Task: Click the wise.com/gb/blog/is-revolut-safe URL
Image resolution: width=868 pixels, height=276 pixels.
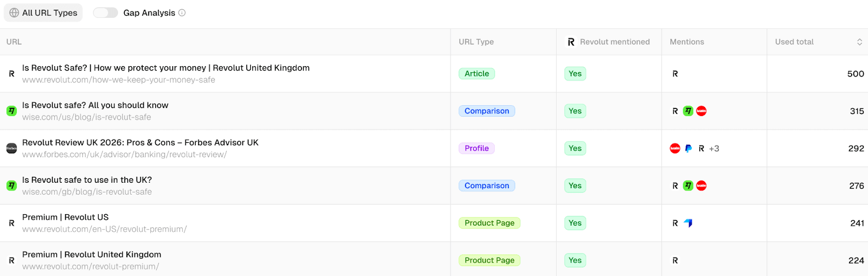Action: tap(87, 192)
